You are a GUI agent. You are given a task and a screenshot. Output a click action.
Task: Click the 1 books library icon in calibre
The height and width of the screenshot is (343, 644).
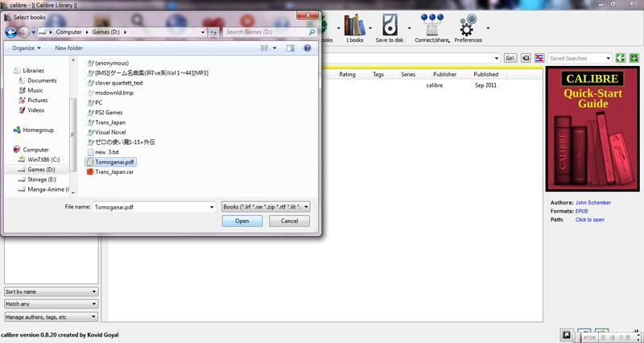pos(354,28)
